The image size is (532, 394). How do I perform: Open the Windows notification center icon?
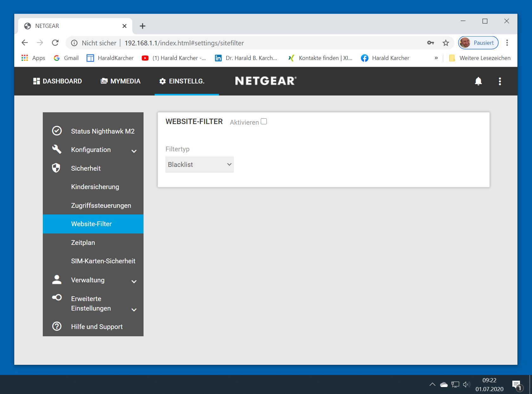[x=516, y=384]
